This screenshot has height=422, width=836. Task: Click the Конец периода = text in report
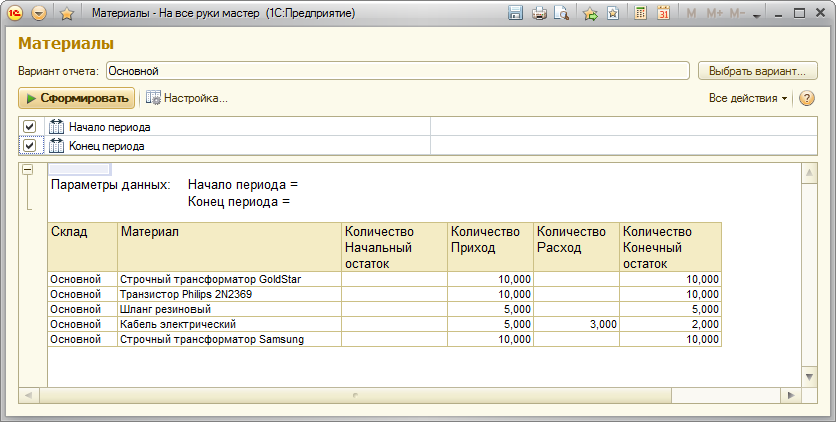(239, 202)
